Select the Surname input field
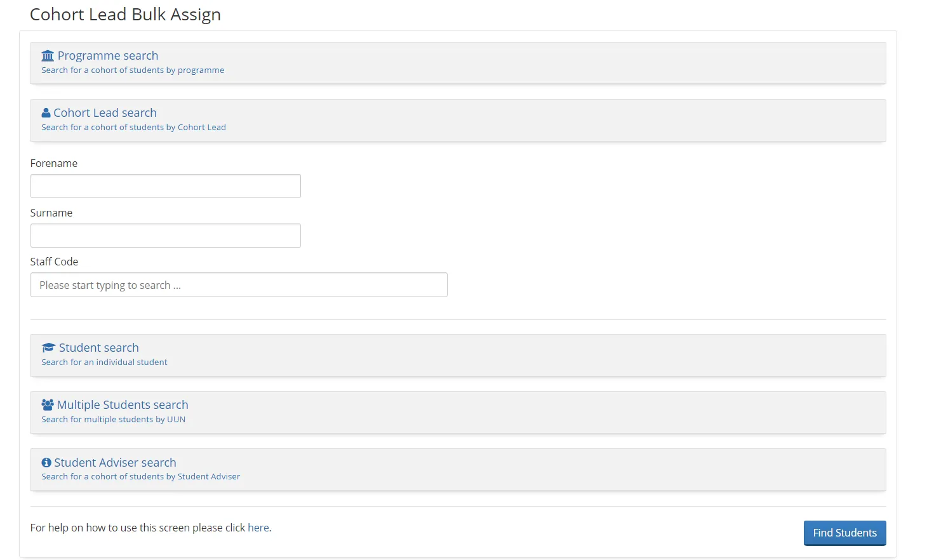 point(165,236)
